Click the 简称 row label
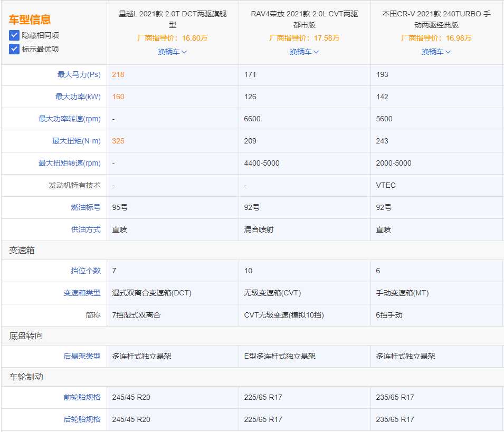 coord(93,315)
